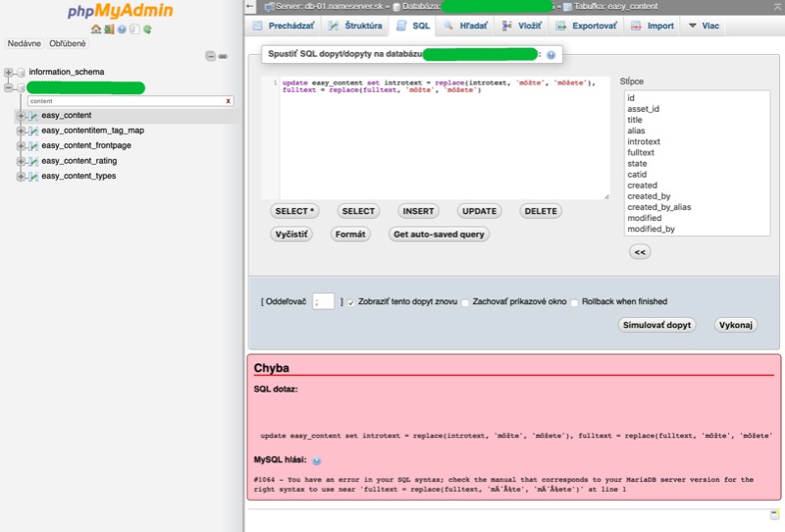Click 'Server: db-01.nameserver.sk' breadcrumb link
Image resolution: width=785 pixels, height=532 pixels.
(330, 7)
